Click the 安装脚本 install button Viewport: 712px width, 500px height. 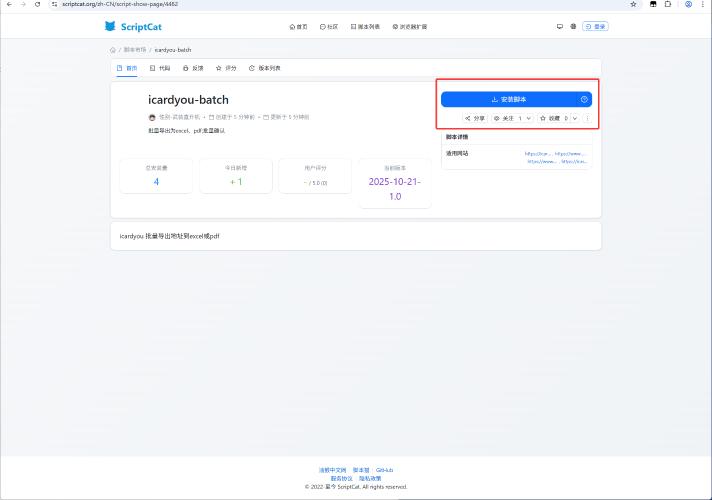(510, 99)
